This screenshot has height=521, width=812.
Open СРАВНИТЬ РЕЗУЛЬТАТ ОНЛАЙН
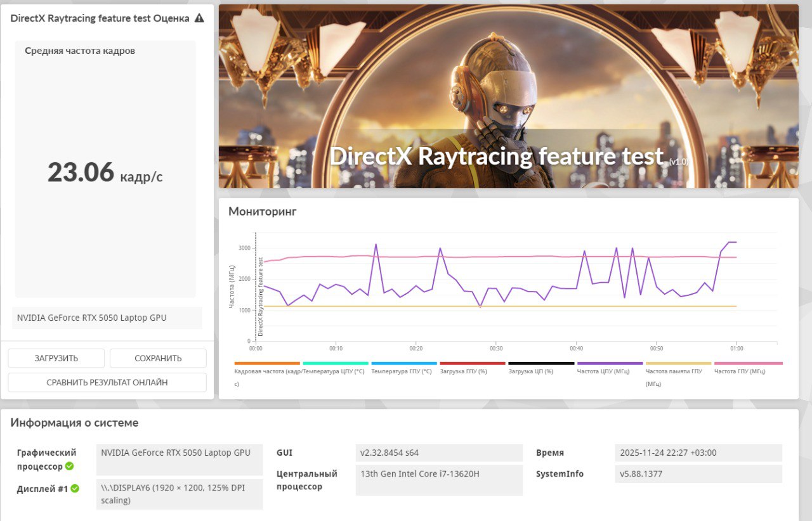coord(107,382)
